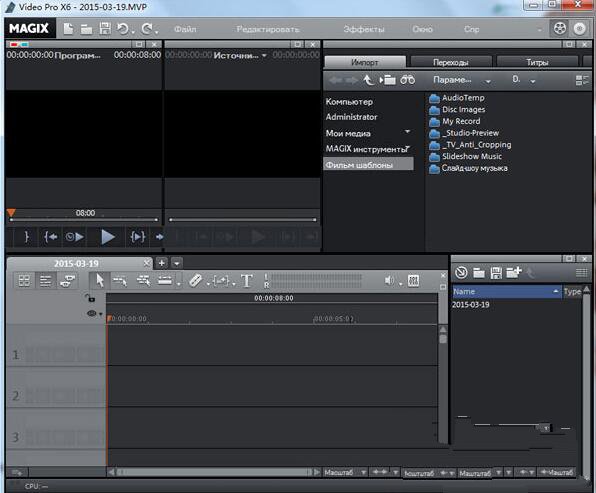This screenshot has height=493, width=596.
Task: Open the Редактировать menu
Action: (268, 29)
